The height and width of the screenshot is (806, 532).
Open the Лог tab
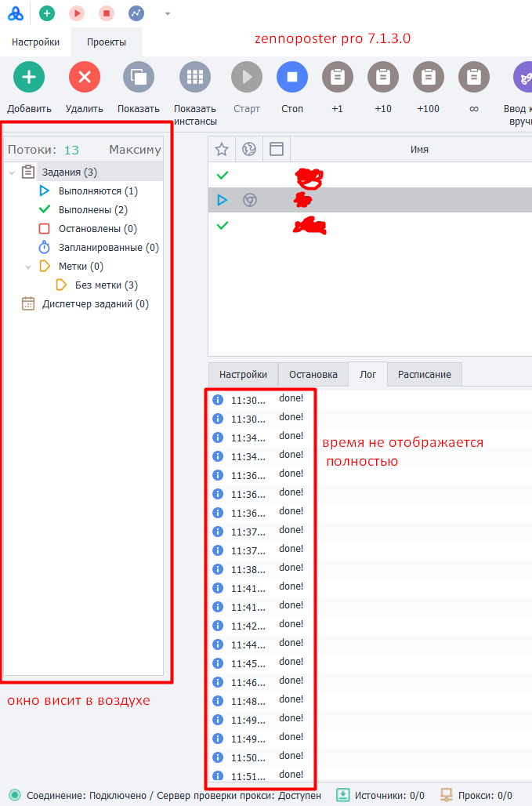(367, 374)
